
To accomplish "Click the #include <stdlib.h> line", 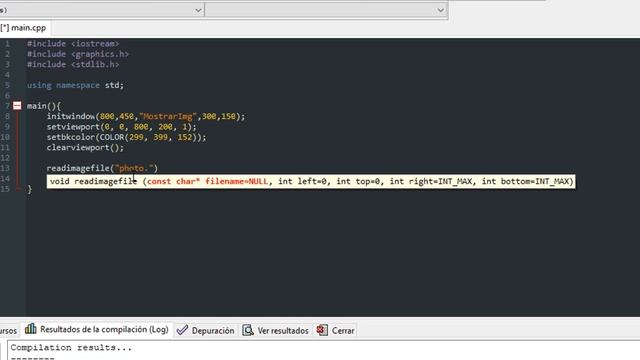I will click(73, 64).
